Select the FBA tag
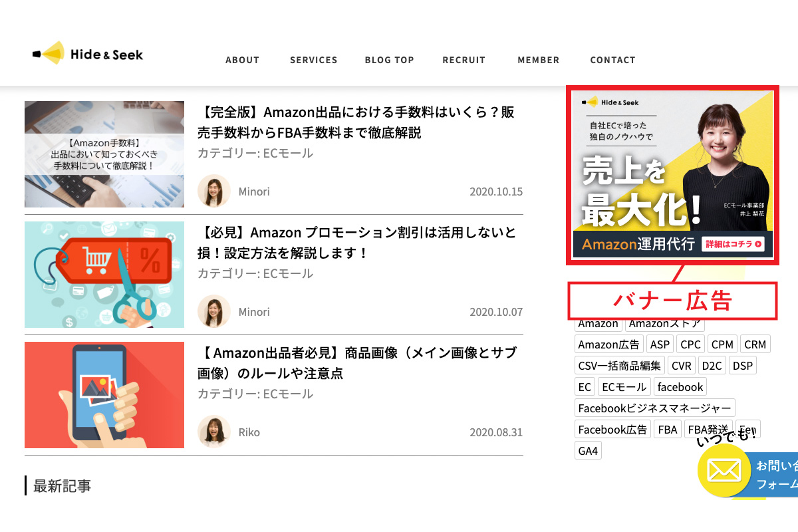Screen dimensions: 798x532 tap(668, 430)
